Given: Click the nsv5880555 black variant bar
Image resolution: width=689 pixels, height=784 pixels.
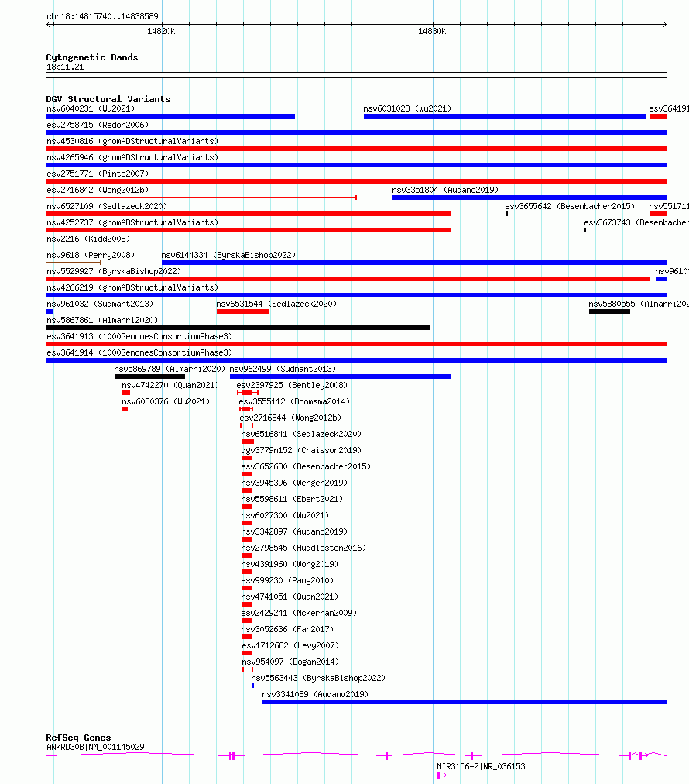Looking at the screenshot, I should 609,311.
